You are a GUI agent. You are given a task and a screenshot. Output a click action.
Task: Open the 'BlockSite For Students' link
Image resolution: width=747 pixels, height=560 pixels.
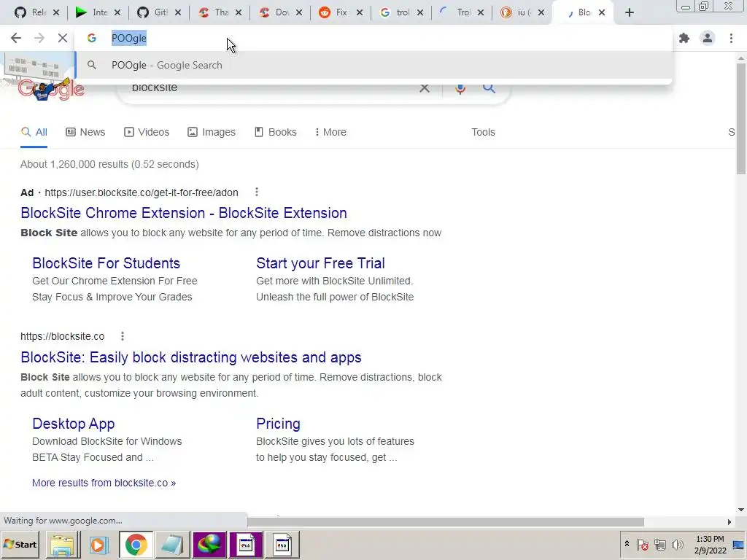tap(107, 262)
